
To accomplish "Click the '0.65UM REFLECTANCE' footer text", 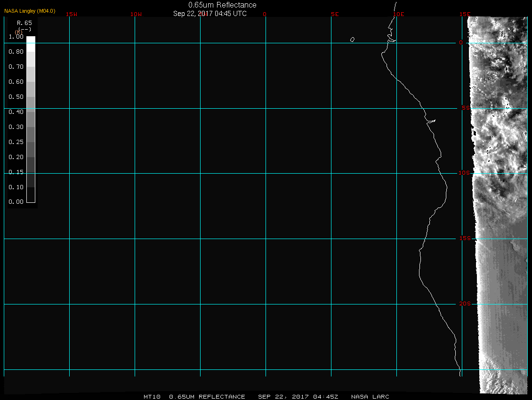I will tap(207, 397).
